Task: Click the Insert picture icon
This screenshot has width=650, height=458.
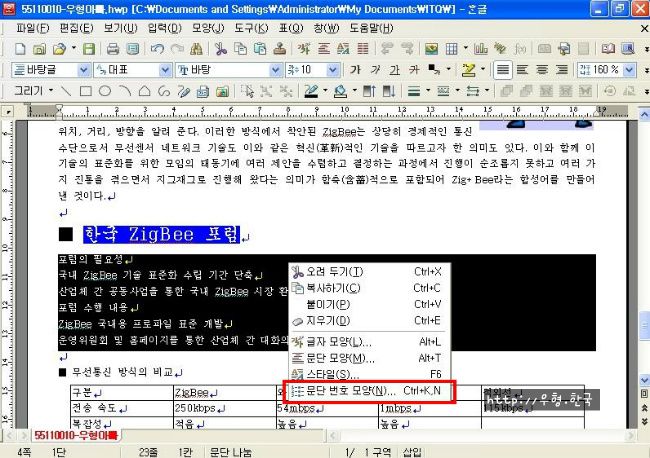Action: point(432,49)
